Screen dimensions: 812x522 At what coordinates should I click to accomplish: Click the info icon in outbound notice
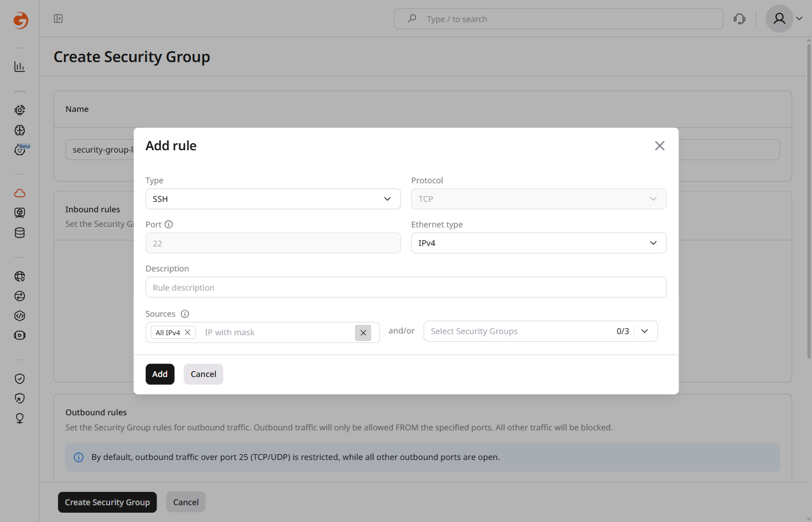click(x=79, y=458)
